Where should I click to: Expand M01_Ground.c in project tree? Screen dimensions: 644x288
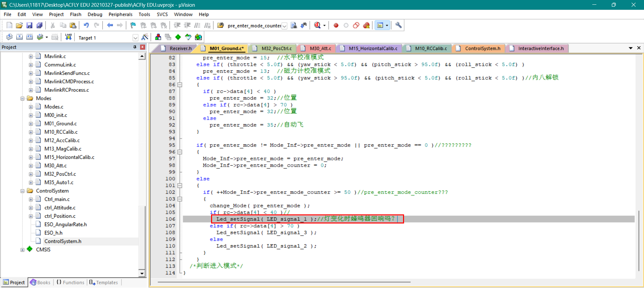(x=31, y=124)
